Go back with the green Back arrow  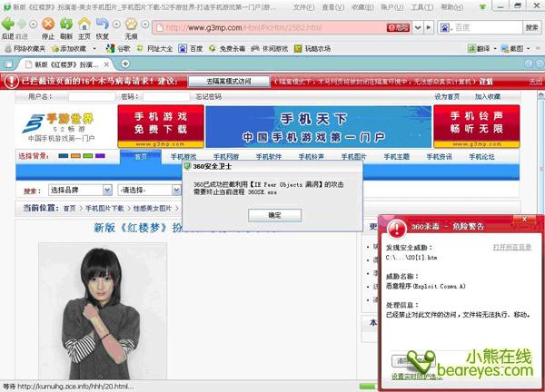tap(8, 24)
